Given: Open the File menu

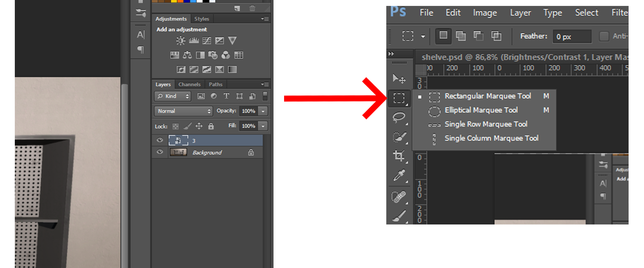Looking at the screenshot, I should click(x=426, y=12).
